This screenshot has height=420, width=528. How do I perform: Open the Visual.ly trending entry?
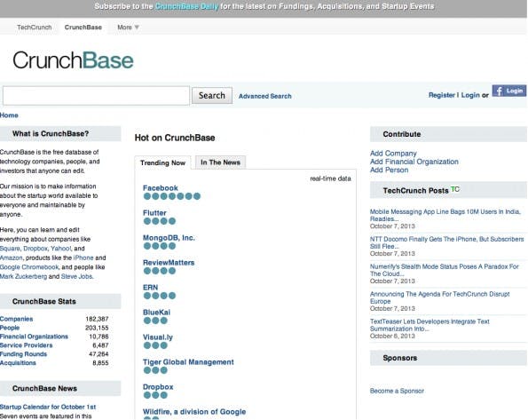[x=158, y=337]
